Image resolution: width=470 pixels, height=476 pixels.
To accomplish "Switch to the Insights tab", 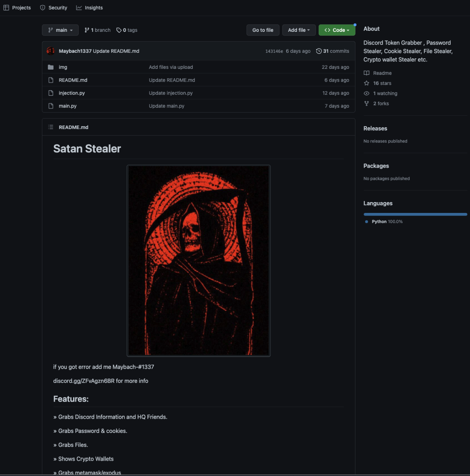I will [x=90, y=7].
